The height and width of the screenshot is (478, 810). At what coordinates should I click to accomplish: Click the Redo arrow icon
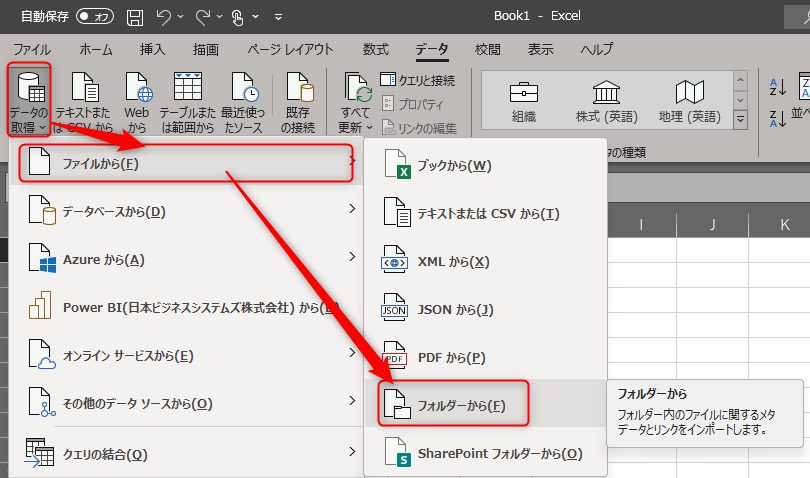[x=203, y=17]
